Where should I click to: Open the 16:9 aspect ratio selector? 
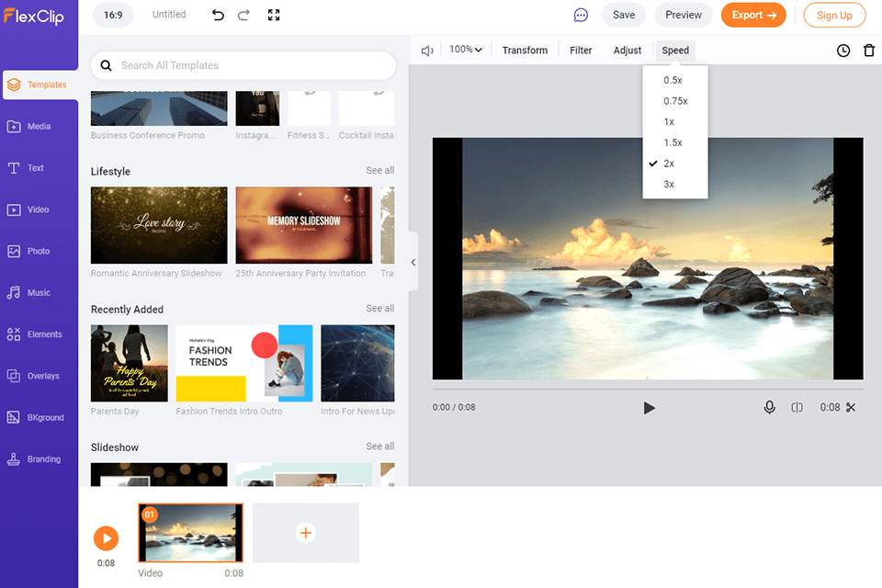coord(114,15)
